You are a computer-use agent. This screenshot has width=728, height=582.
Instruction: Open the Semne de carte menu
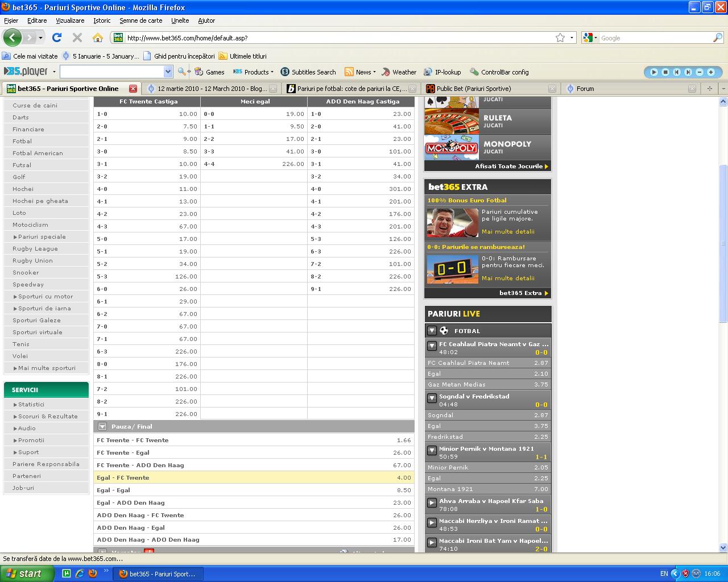pos(140,20)
